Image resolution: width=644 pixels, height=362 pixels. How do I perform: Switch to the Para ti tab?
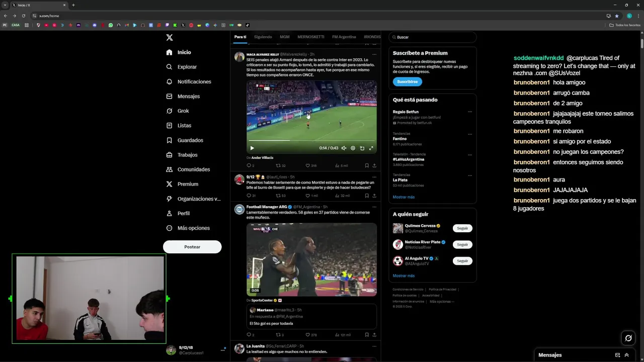coord(240,37)
